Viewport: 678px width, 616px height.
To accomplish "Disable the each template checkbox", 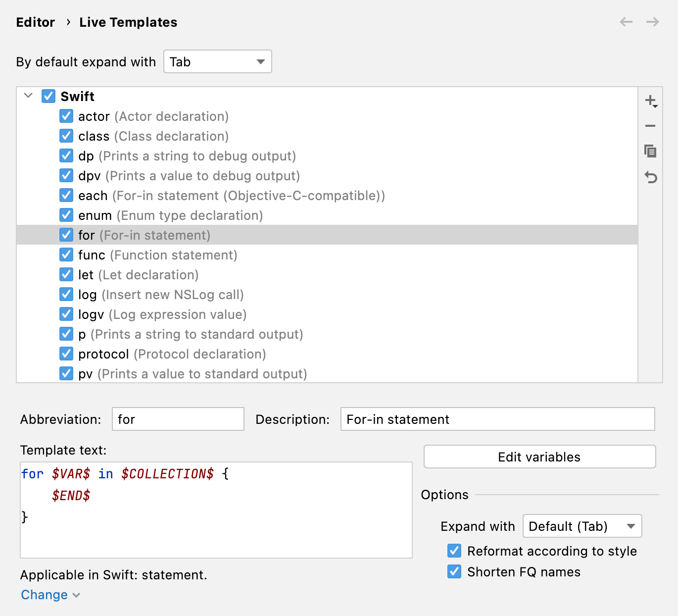I will click(x=66, y=195).
